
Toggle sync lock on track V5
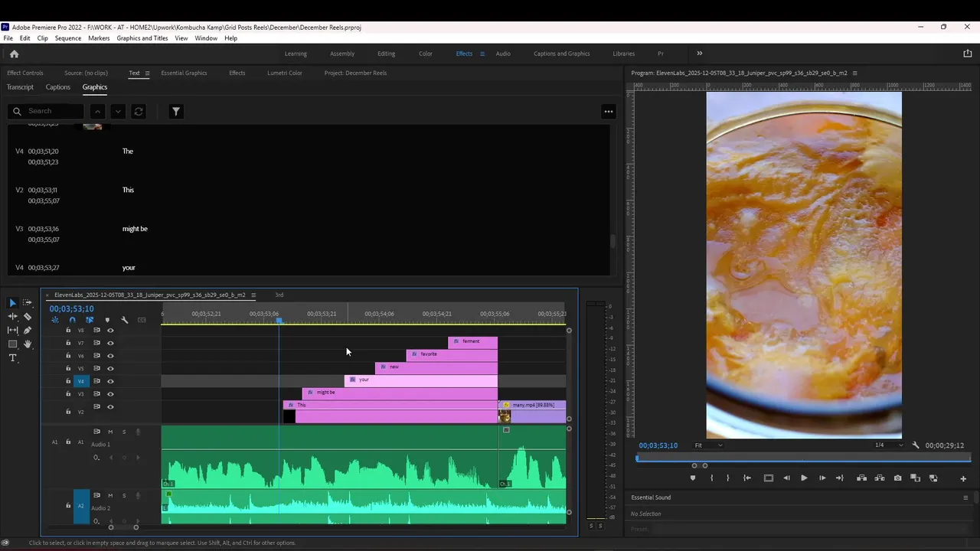96,368
